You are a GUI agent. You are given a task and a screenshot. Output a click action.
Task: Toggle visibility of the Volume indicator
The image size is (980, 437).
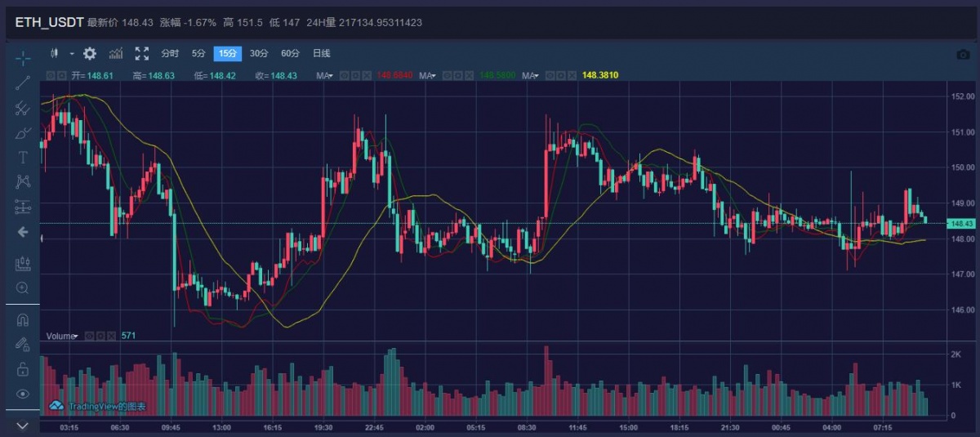pos(89,336)
